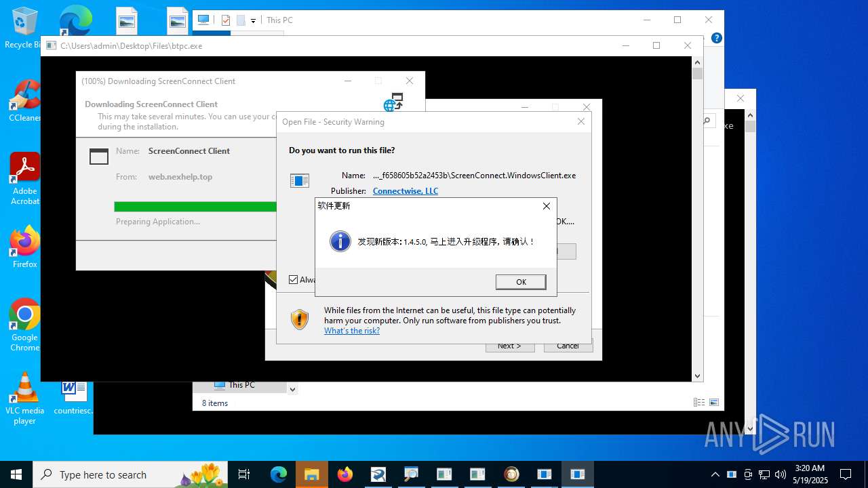Expand the navigation pane scroll-down chevron
Screen dimensions: 868x488
(292, 389)
